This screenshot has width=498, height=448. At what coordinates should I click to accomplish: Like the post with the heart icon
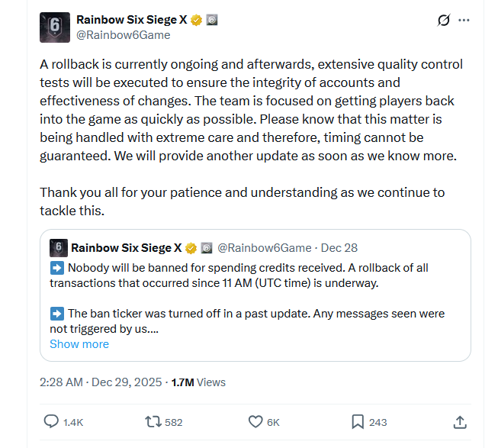[255, 422]
